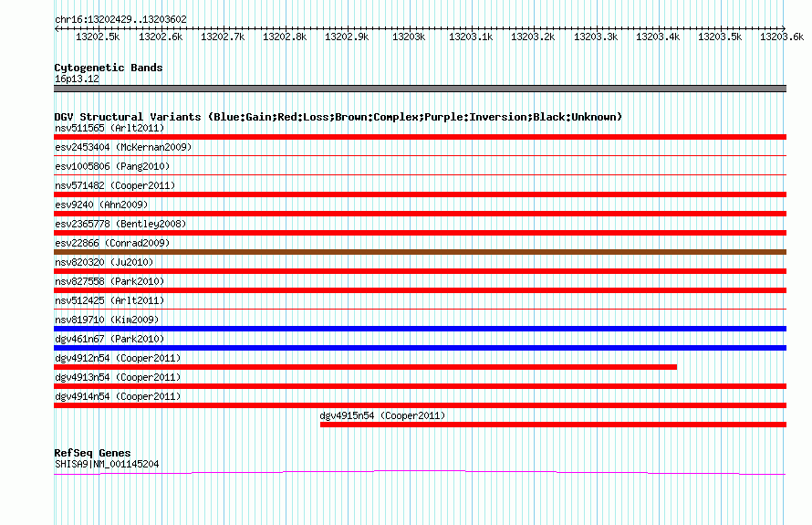The image size is (812, 525).
Task: Select the brown complex variant bar esv22866
Action: point(420,252)
